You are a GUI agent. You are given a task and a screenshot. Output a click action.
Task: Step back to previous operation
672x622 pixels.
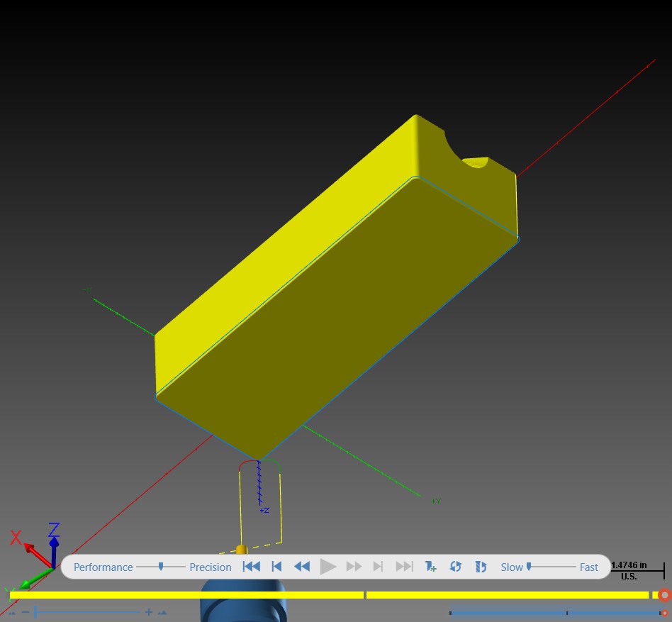click(x=277, y=567)
